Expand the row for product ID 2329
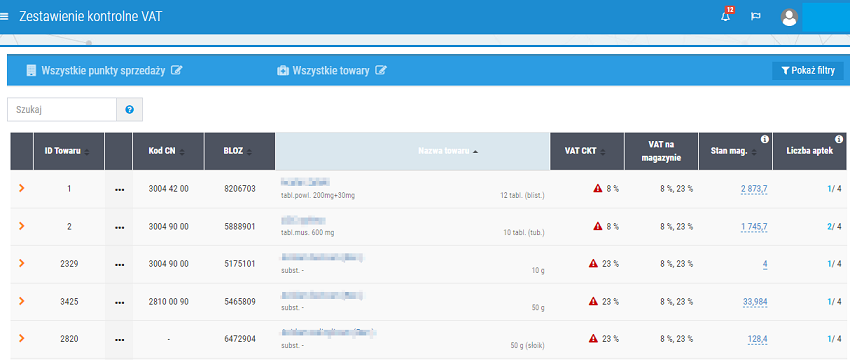Viewport: 850px width, 360px height. coord(22,263)
